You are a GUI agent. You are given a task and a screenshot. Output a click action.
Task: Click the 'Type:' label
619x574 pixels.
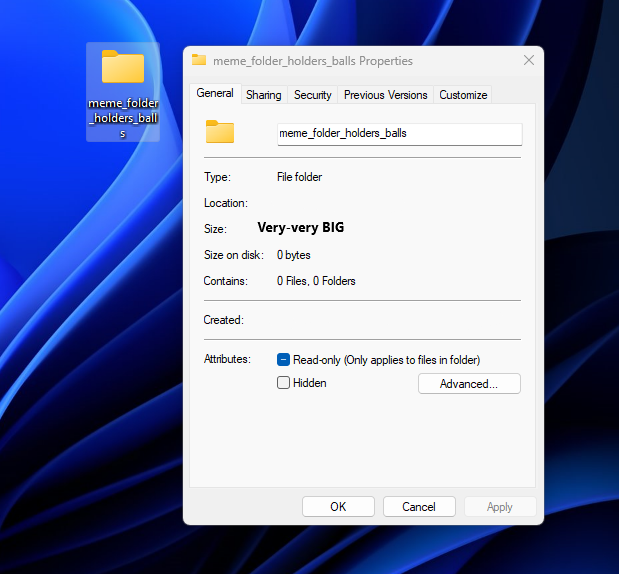[x=218, y=177]
